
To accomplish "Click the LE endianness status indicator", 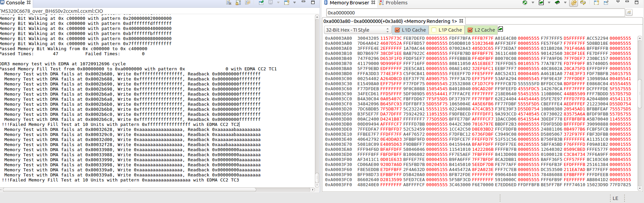I will click(x=615, y=198).
